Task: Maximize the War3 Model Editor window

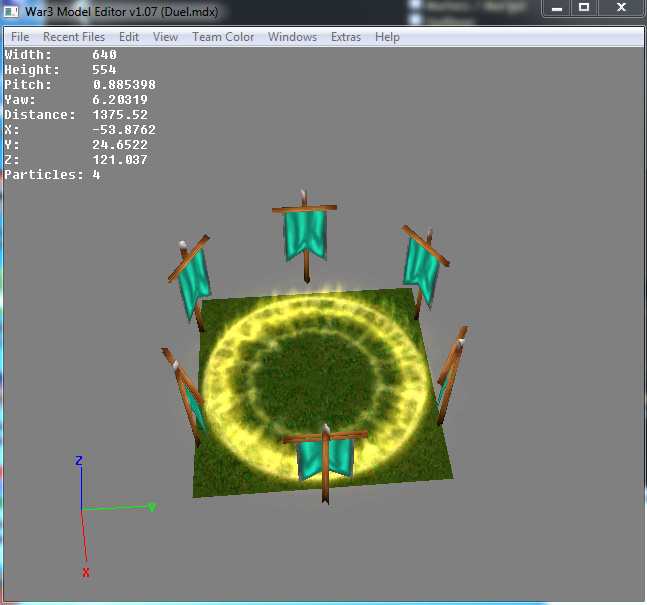Action: click(584, 7)
